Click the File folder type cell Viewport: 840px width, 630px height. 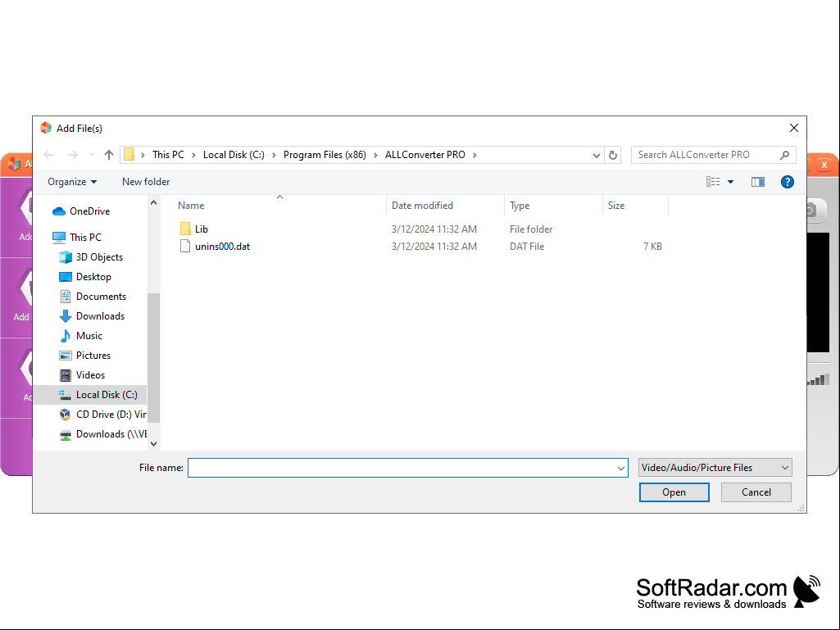tap(531, 229)
